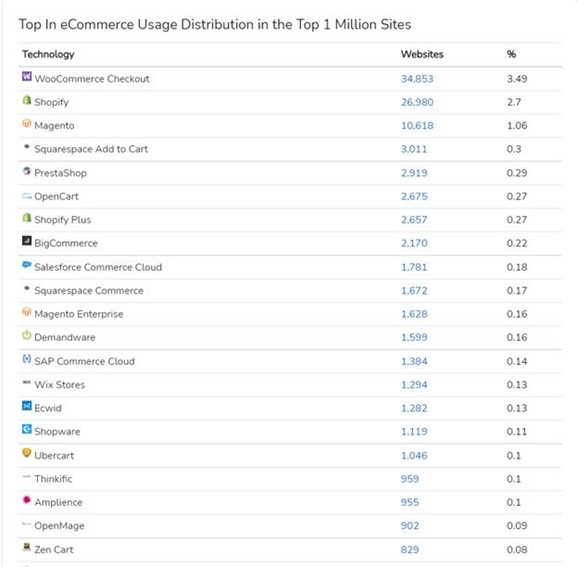Select the Salesforce Commerce Cloud name
The height and width of the screenshot is (567, 578).
click(x=98, y=267)
